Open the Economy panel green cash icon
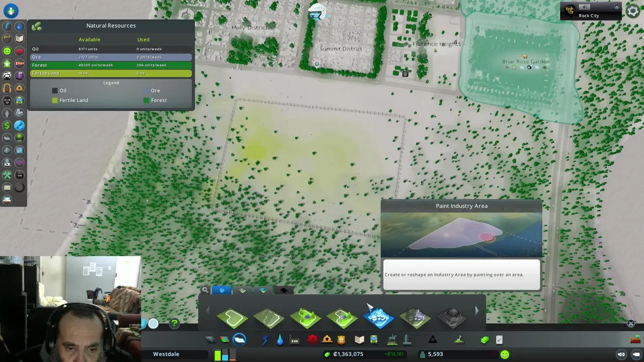Screen dimensions: 644x362 pyautogui.click(x=485, y=340)
